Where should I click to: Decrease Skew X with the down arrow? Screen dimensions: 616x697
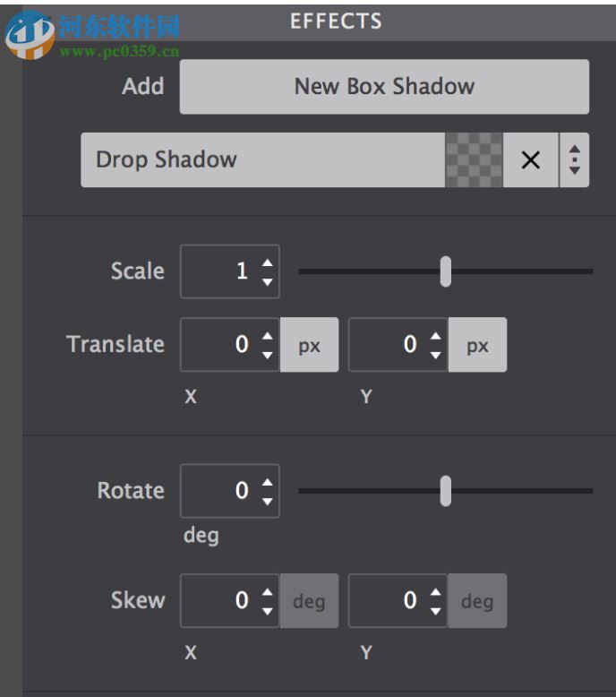267,609
